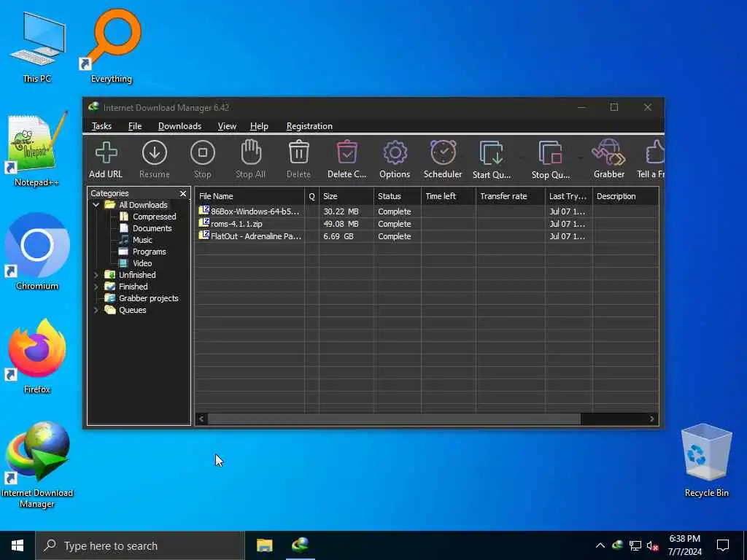Screen dimensions: 747x560
Task: Click the scroll left arrow in download list
Action: click(x=201, y=419)
